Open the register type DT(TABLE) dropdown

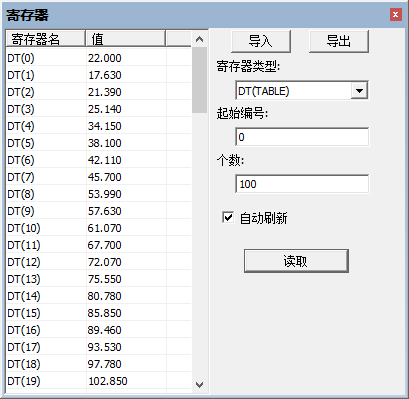302,90
